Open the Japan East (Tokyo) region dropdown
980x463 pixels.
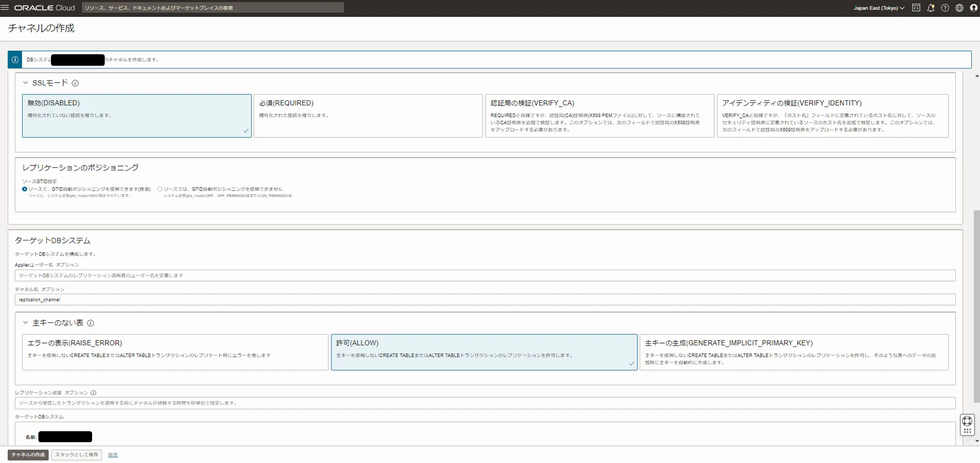(879, 8)
